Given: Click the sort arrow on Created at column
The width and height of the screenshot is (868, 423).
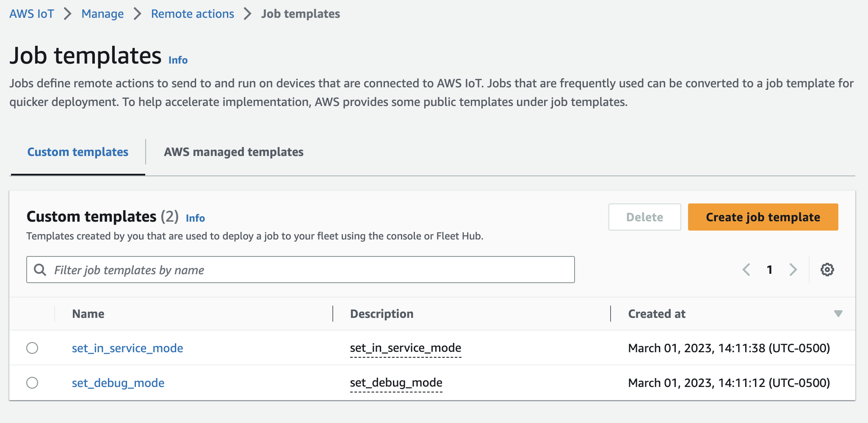Looking at the screenshot, I should click(838, 314).
